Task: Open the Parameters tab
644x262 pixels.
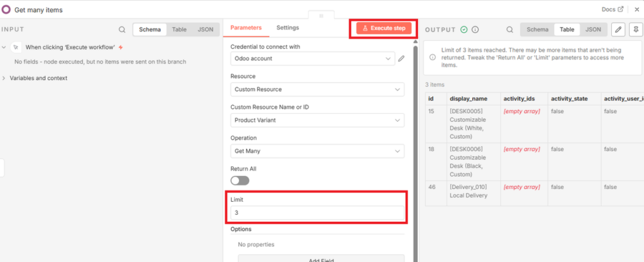Action: pyautogui.click(x=246, y=28)
